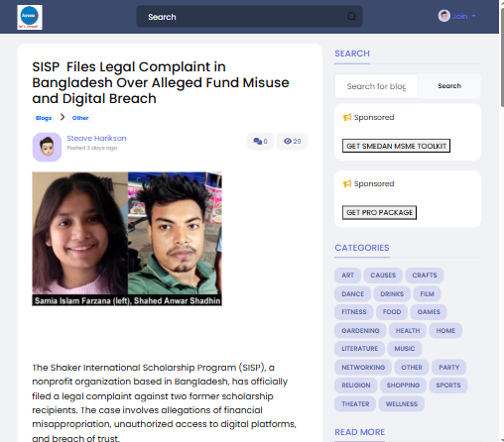504x442 pixels.
Task: Open author Steave Harikson's profile
Action: 96,138
